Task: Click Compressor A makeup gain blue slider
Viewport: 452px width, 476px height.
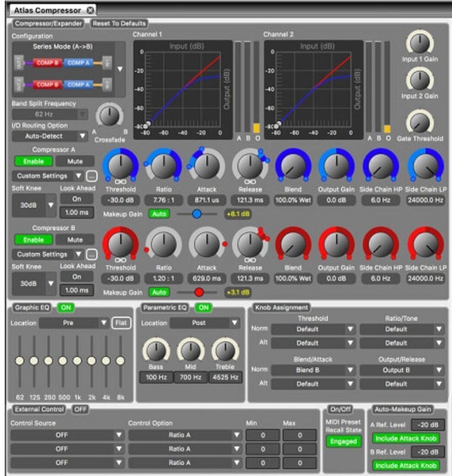Action: coord(197,214)
